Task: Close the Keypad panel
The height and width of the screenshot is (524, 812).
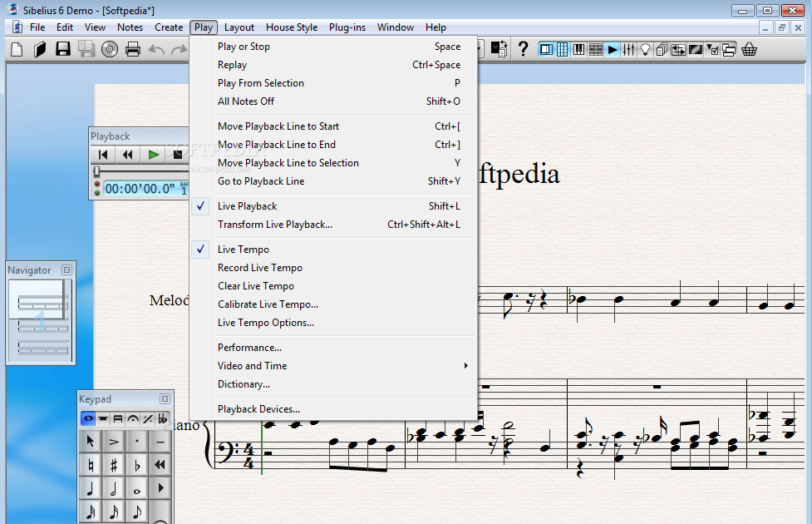Action: pos(165,398)
